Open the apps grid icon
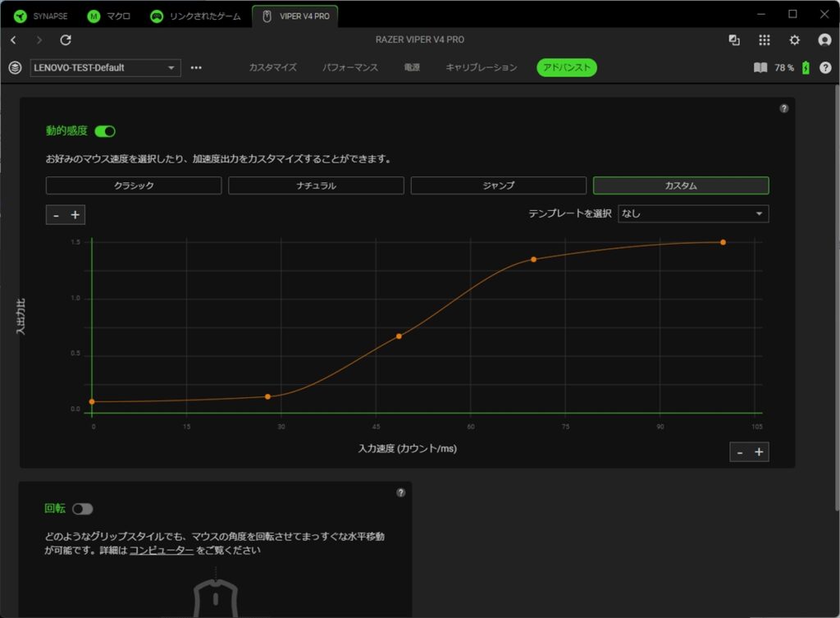The width and height of the screenshot is (840, 618). [765, 40]
